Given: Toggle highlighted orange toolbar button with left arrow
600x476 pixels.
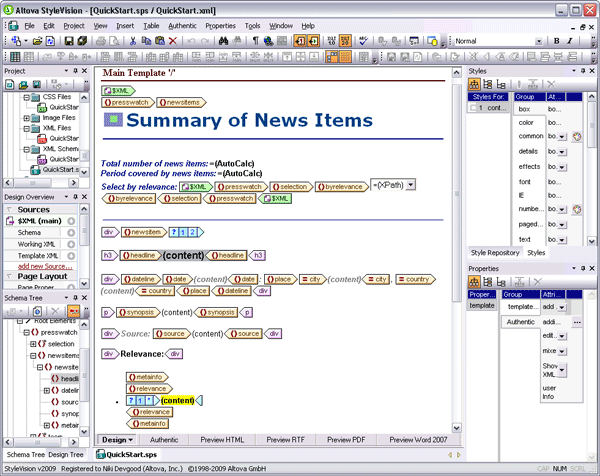Looking at the screenshot, I should tap(300, 41).
